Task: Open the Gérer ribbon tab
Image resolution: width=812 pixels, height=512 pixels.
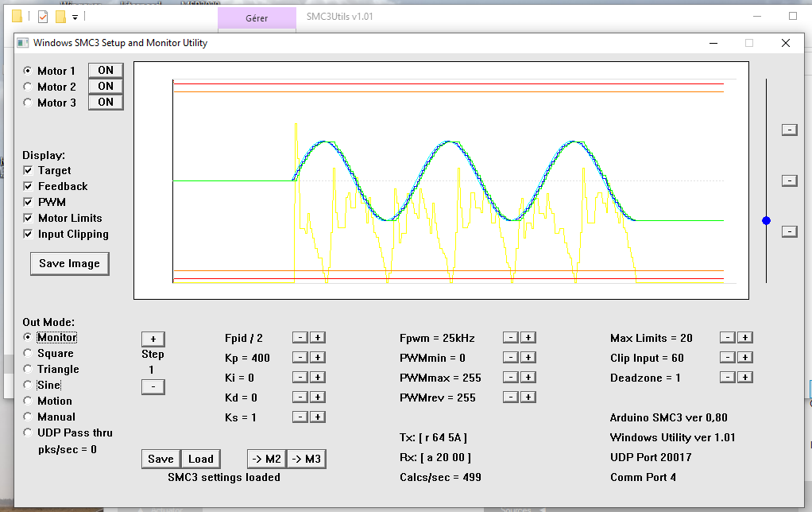Action: 257,18
